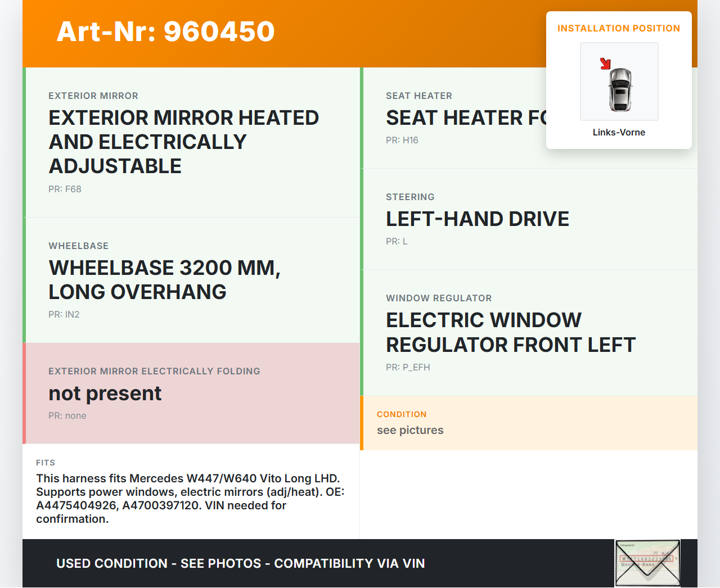Select the Electric Window Regulator Front Left card
Screen dimensions: 720x588
[529, 332]
